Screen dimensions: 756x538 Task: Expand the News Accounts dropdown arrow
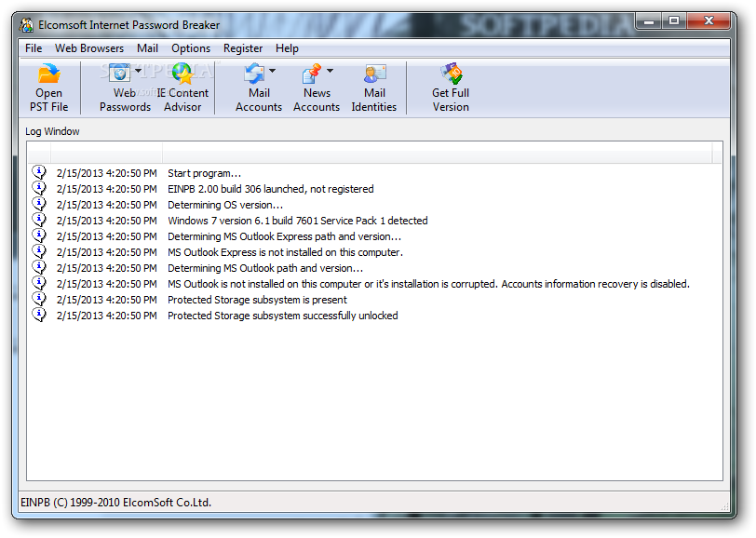point(331,71)
